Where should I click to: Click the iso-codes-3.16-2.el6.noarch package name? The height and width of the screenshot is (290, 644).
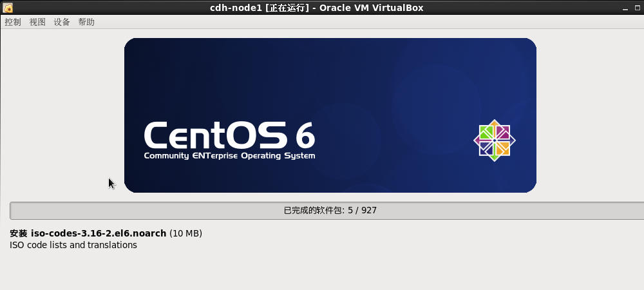coord(99,233)
